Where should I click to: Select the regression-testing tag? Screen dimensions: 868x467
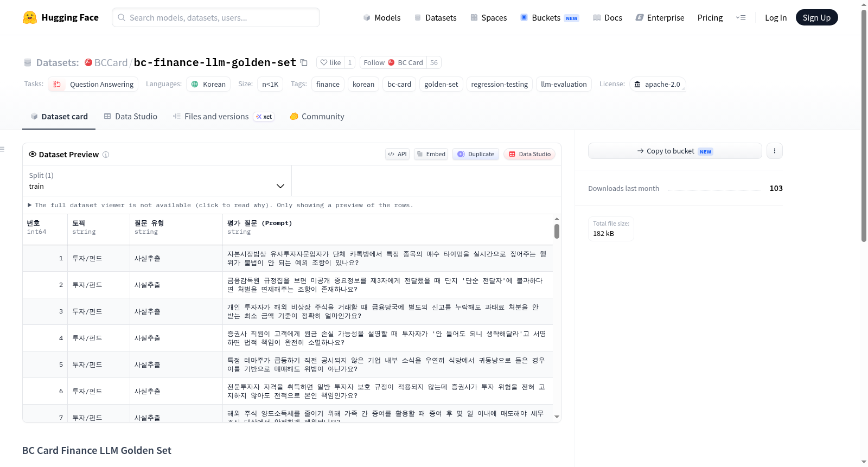point(500,84)
